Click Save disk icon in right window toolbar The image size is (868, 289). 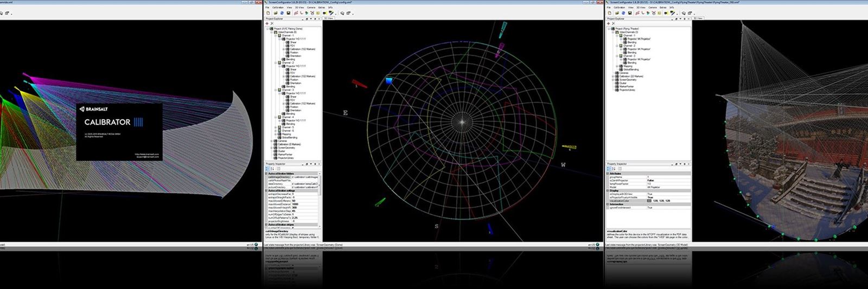click(x=630, y=13)
